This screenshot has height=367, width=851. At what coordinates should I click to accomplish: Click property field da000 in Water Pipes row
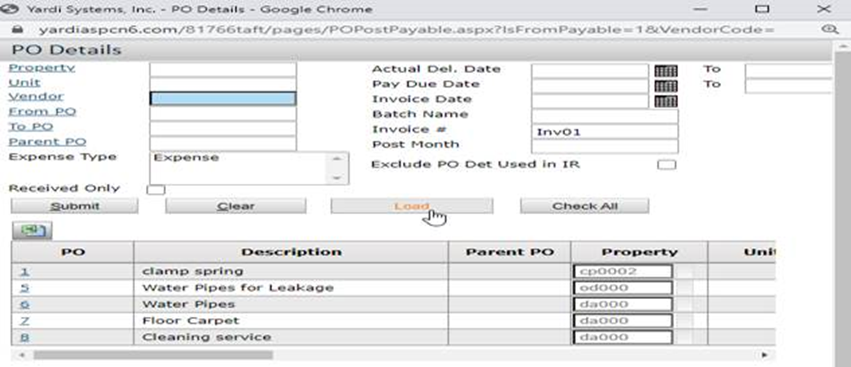click(623, 304)
